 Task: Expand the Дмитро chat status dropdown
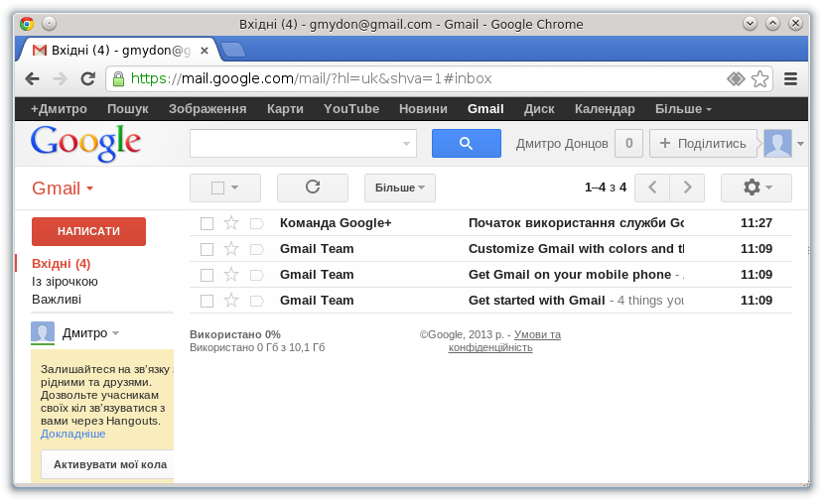[116, 333]
